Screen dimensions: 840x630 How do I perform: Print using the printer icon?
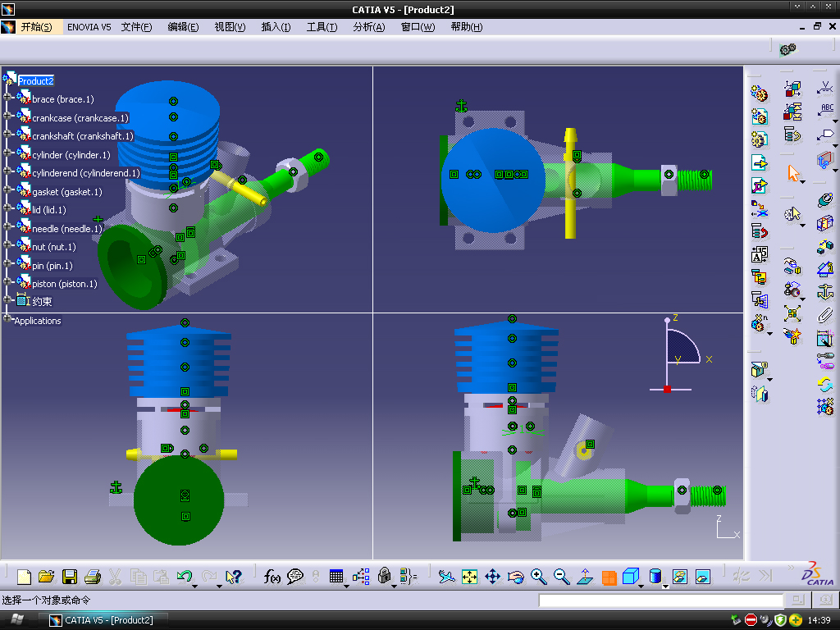point(93,577)
